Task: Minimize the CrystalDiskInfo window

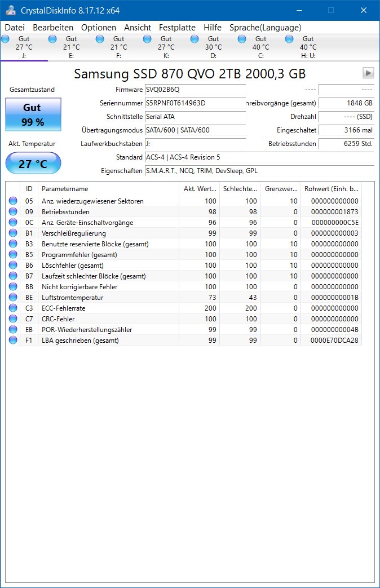Action: [x=299, y=11]
